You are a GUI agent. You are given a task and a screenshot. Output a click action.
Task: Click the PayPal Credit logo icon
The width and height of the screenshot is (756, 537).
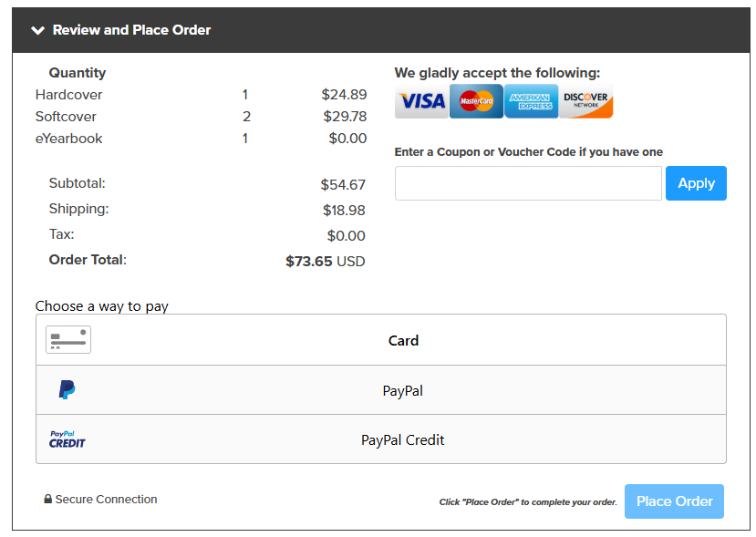point(67,439)
